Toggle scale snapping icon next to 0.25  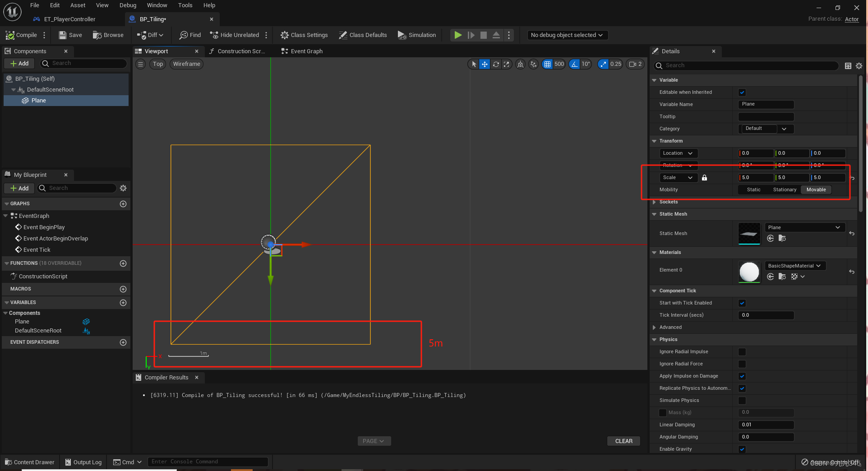point(603,64)
